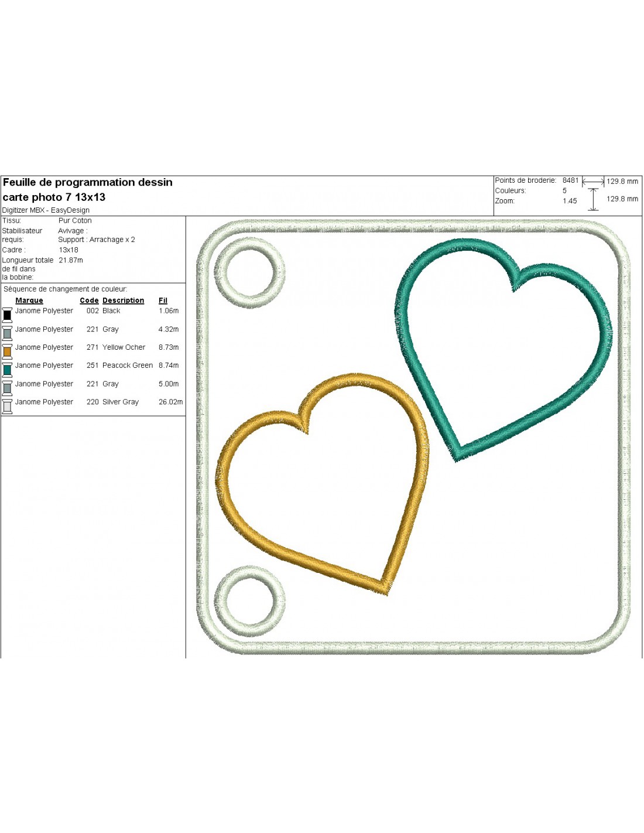Select the Yellow Ocher thread spool icon
The width and height of the screenshot is (644, 833).
click(x=7, y=351)
